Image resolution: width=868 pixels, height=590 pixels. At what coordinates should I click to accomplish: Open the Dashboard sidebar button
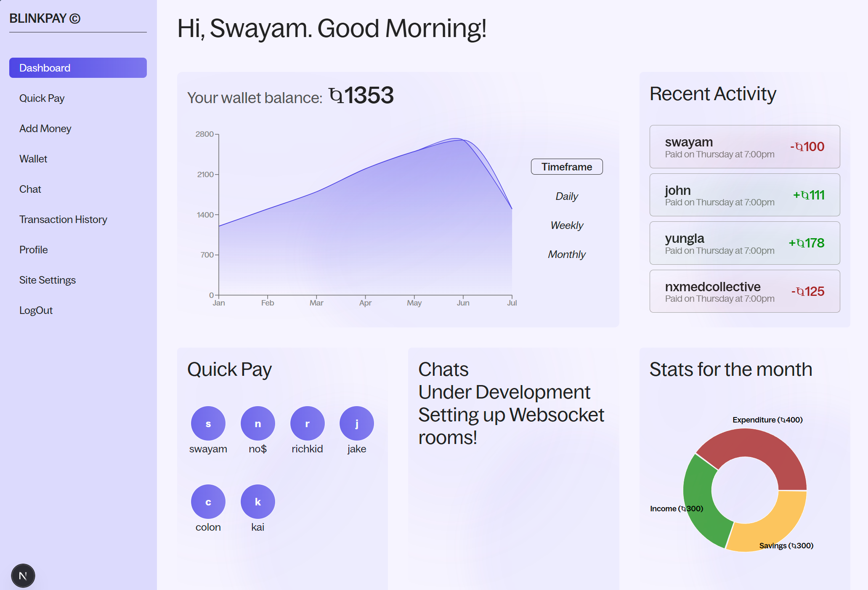point(78,68)
